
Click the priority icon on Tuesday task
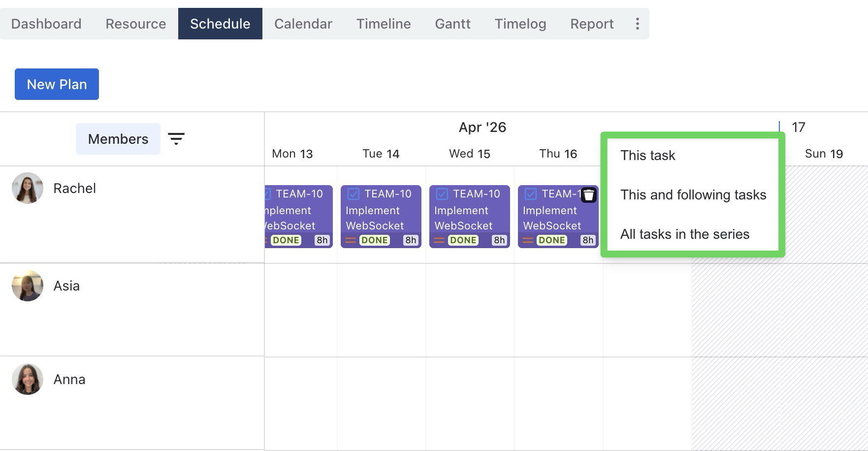coord(351,240)
